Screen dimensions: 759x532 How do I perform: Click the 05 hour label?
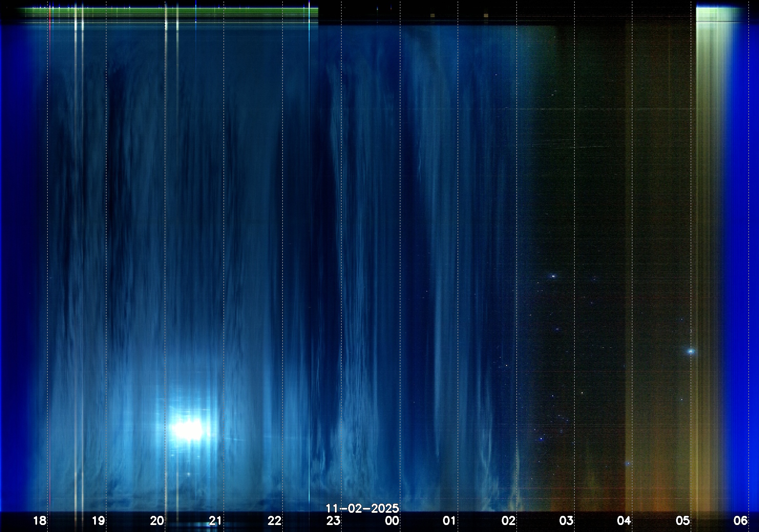point(682,521)
